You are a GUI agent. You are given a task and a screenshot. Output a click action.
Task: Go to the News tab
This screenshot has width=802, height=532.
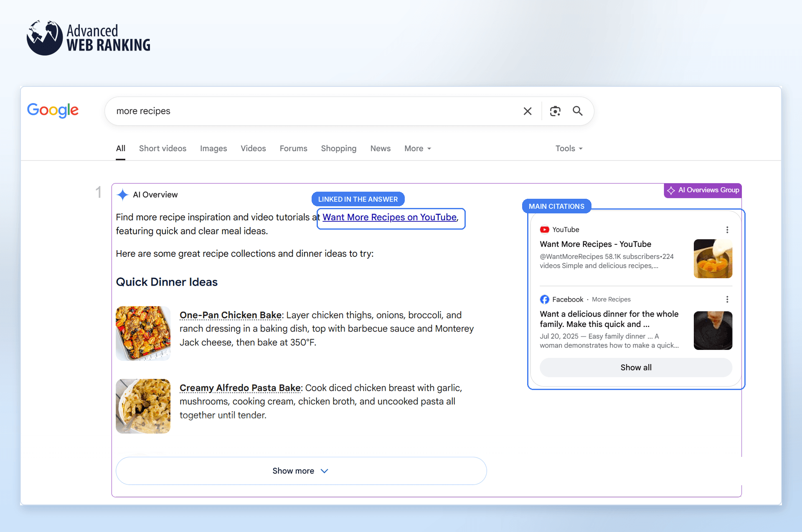[x=381, y=149]
